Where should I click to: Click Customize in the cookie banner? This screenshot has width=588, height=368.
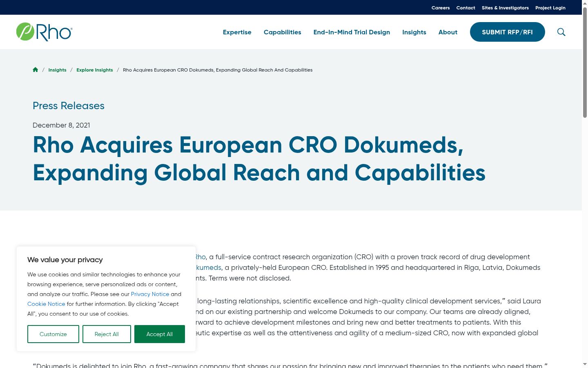(53, 334)
